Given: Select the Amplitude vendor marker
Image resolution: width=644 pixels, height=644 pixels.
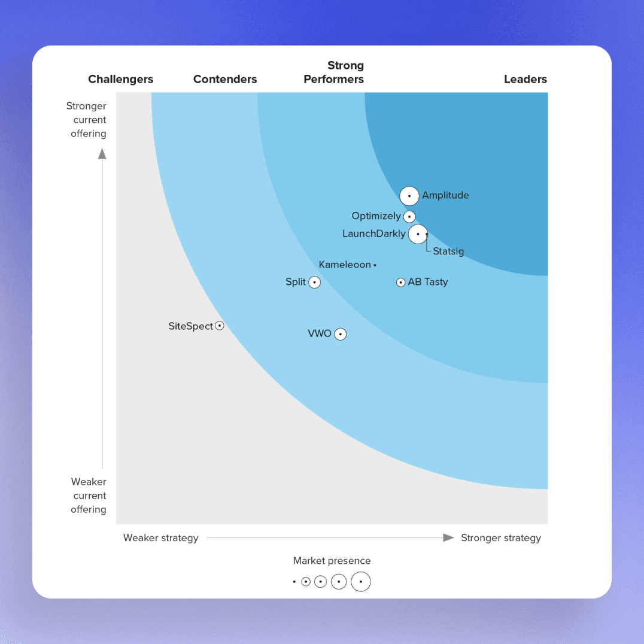Looking at the screenshot, I should pyautogui.click(x=409, y=196).
